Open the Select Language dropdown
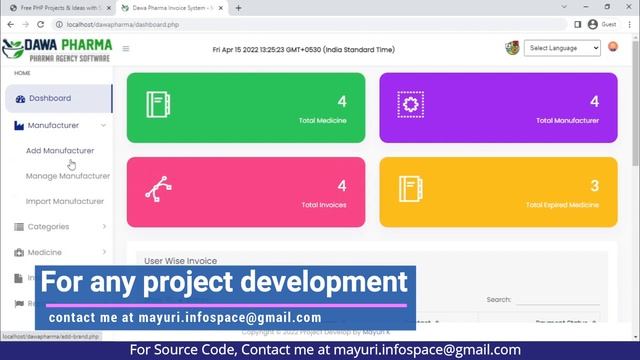Viewport: 640px width, 360px height. click(x=562, y=48)
